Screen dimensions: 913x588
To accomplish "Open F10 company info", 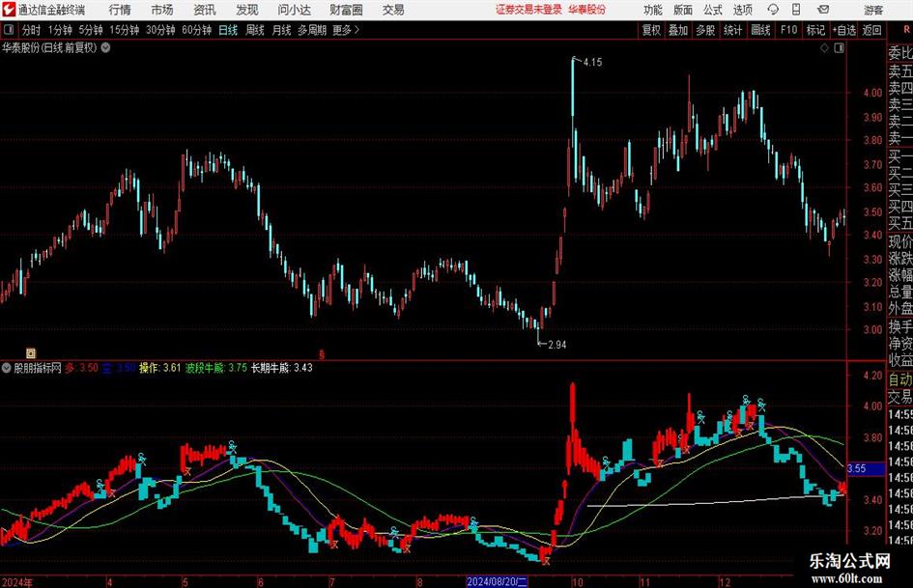I will pos(789,30).
